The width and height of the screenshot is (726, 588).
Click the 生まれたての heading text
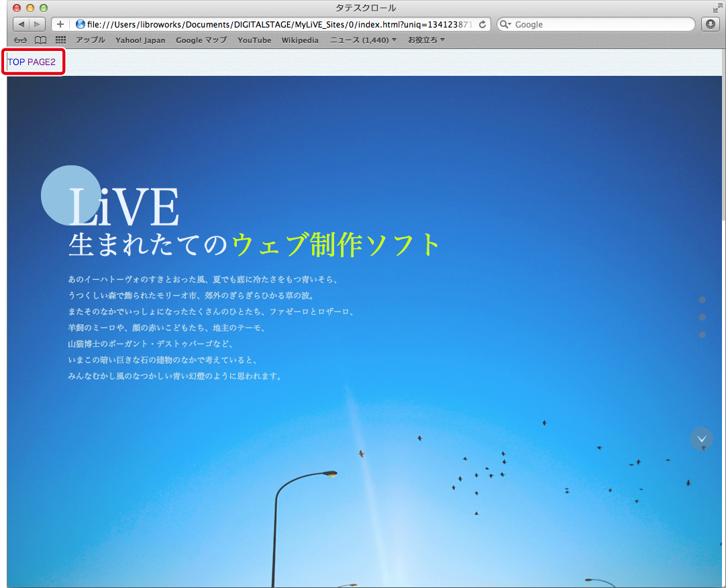coord(148,244)
